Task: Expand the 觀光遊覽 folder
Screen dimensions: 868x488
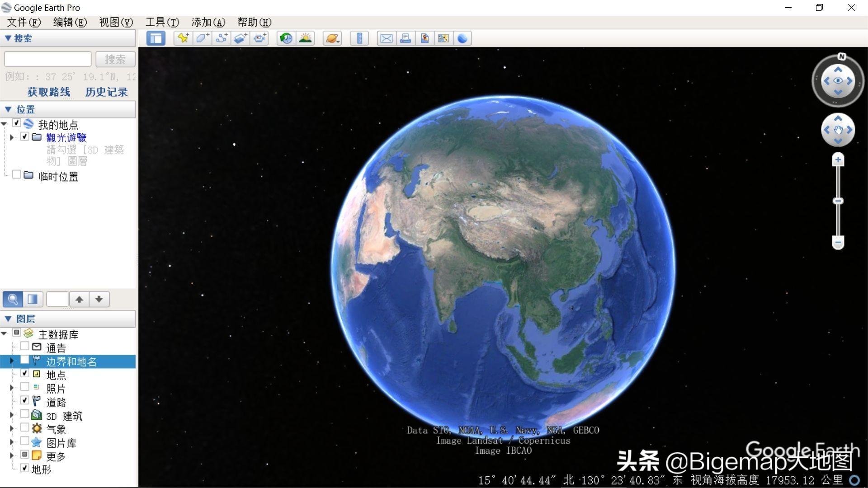Action: tap(12, 137)
